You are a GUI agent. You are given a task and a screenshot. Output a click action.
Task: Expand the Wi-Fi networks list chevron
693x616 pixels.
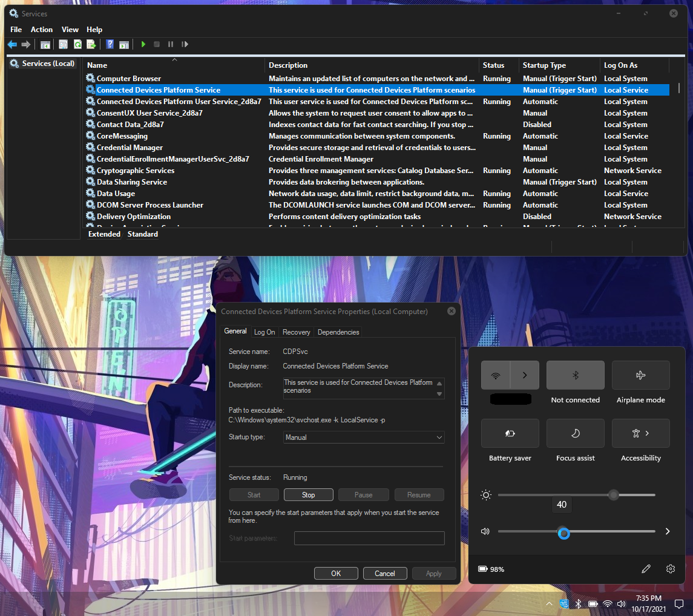tap(525, 375)
